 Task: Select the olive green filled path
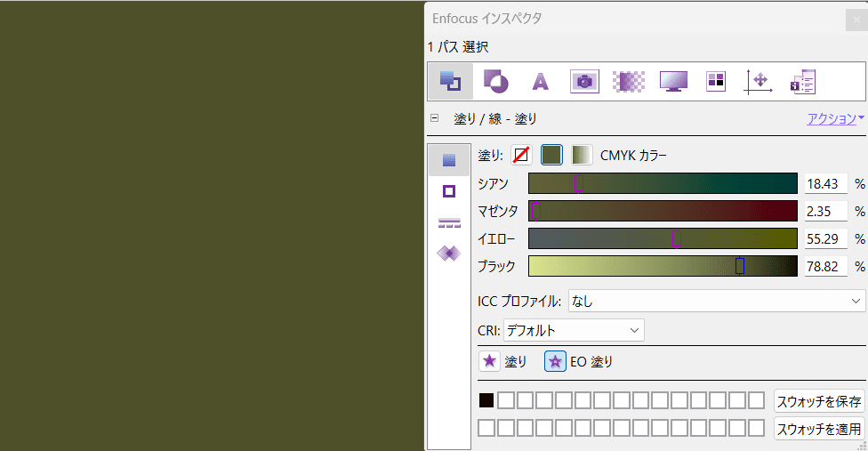coord(212,226)
